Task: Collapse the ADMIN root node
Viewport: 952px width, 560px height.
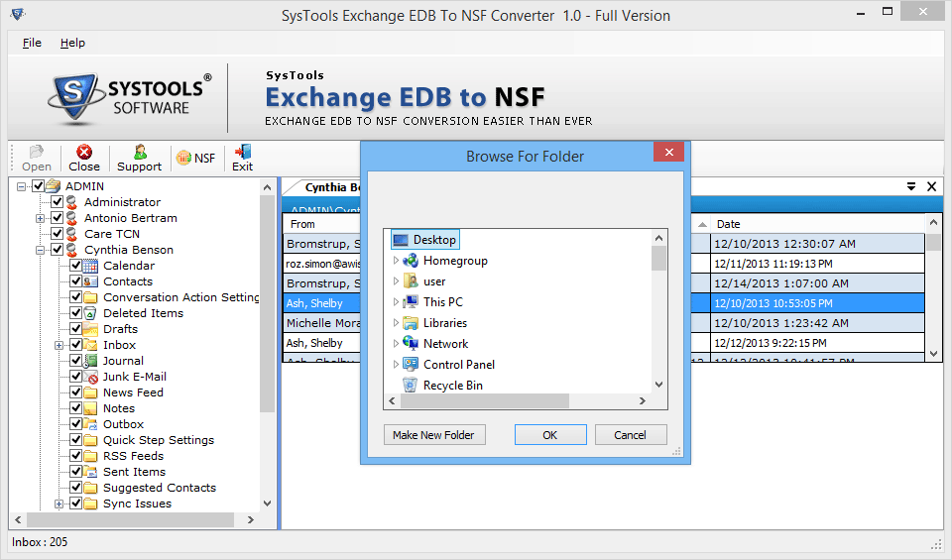Action: [21, 186]
